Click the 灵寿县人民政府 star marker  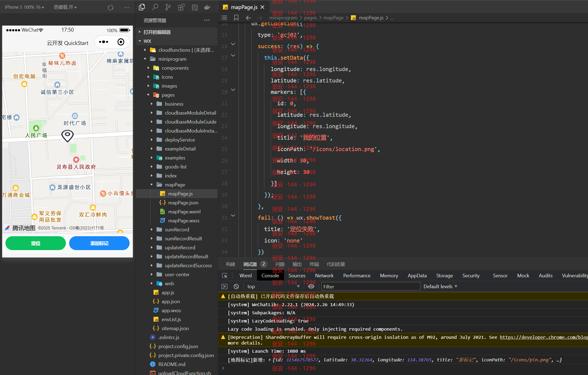[x=76, y=159]
